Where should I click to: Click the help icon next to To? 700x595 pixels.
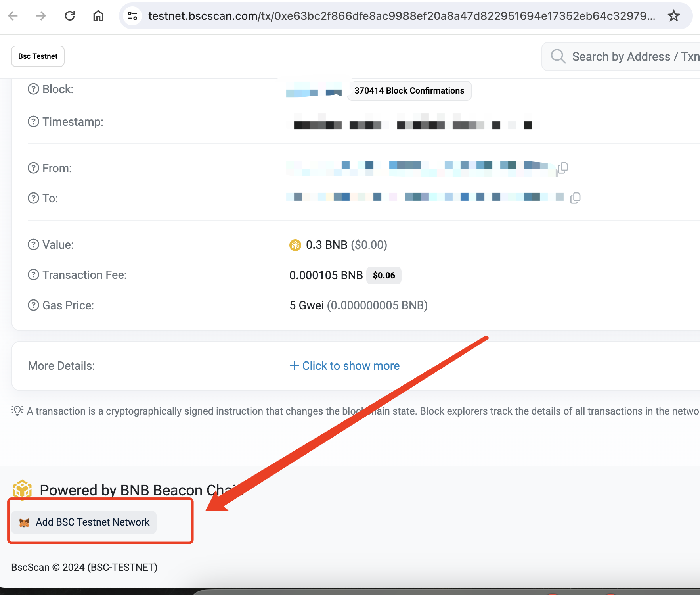pos(33,198)
